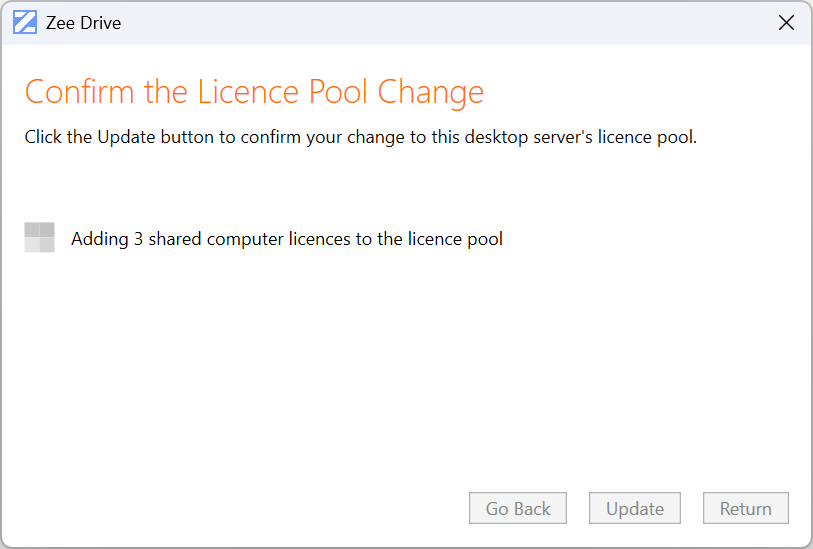This screenshot has height=549, width=813.
Task: Click the grey squares licence icon
Action: coord(39,238)
